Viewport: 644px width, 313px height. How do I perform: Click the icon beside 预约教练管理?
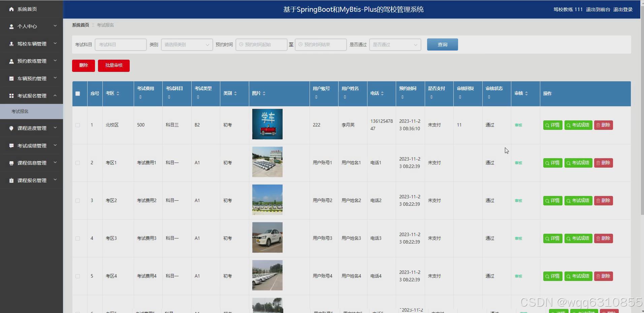pyautogui.click(x=11, y=61)
